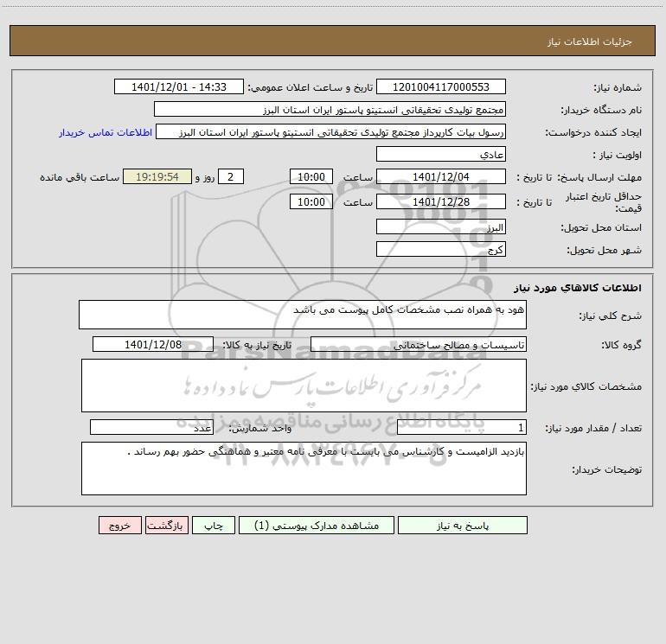Click the بازگشت back button
The height and width of the screenshot is (644, 666).
pos(166,525)
